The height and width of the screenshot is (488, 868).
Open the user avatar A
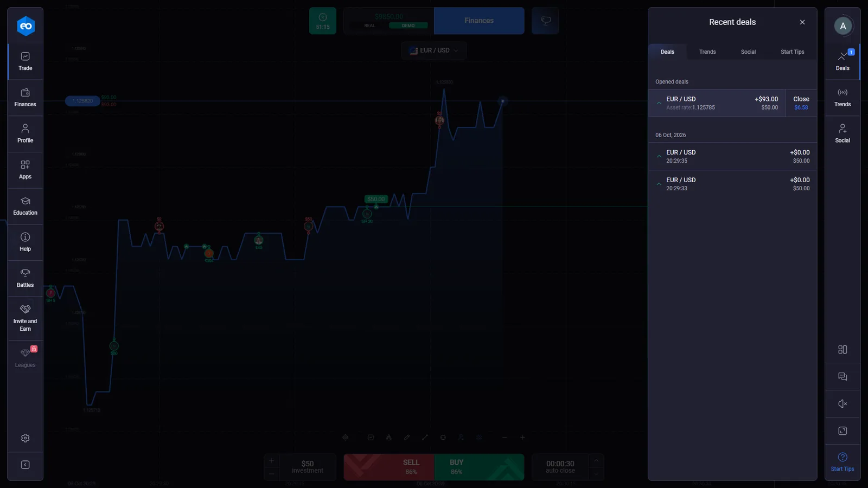(843, 26)
